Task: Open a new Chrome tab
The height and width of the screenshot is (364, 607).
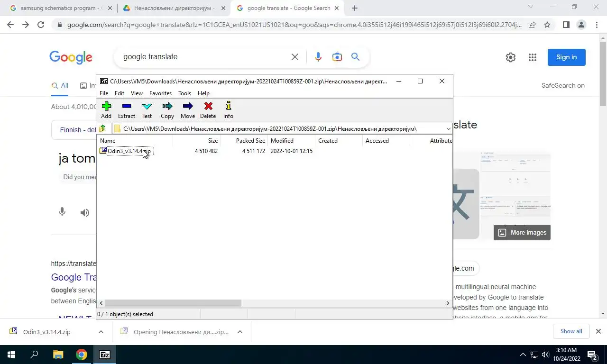Action: 355,8
